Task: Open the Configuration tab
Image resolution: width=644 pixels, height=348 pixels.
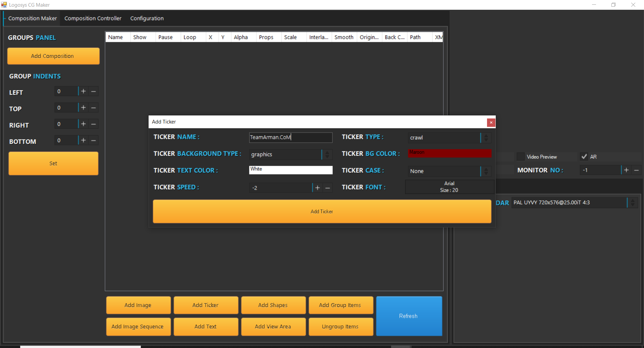Action: [147, 18]
